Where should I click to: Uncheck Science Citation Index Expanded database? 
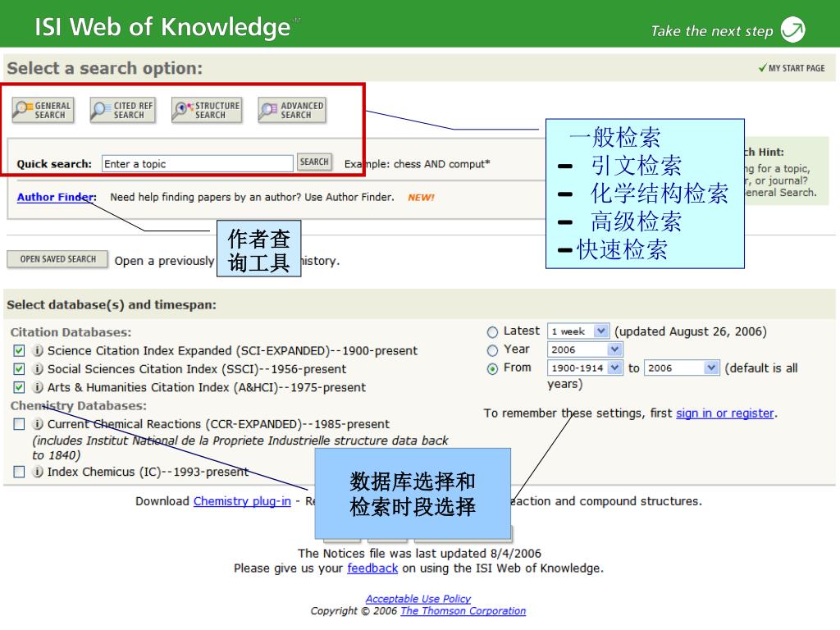click(20, 351)
